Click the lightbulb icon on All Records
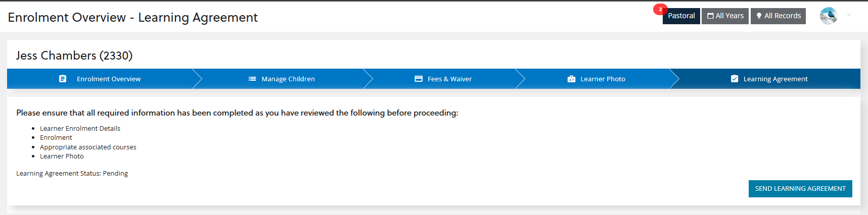868x215 pixels. [x=759, y=16]
